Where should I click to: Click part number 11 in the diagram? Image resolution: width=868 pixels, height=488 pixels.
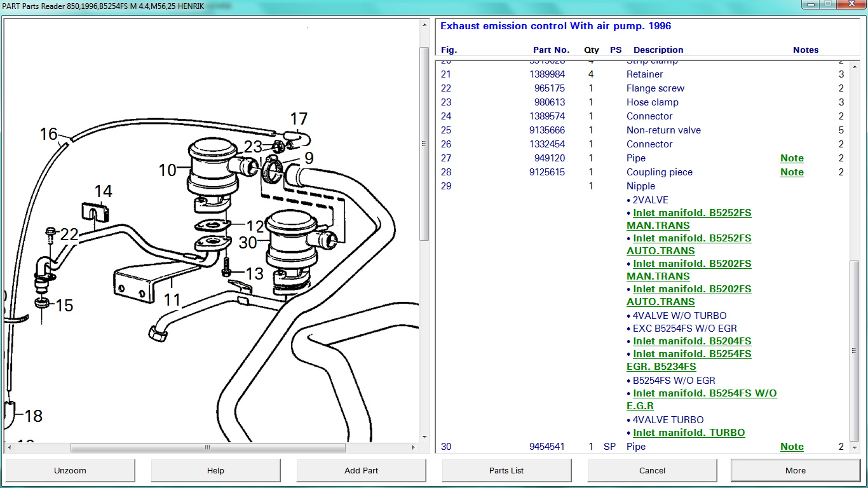tap(172, 299)
